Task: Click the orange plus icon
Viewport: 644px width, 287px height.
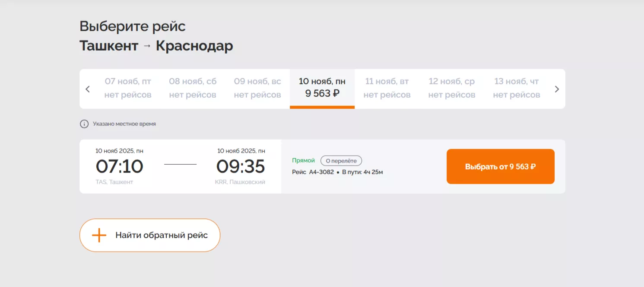Action: pos(99,235)
